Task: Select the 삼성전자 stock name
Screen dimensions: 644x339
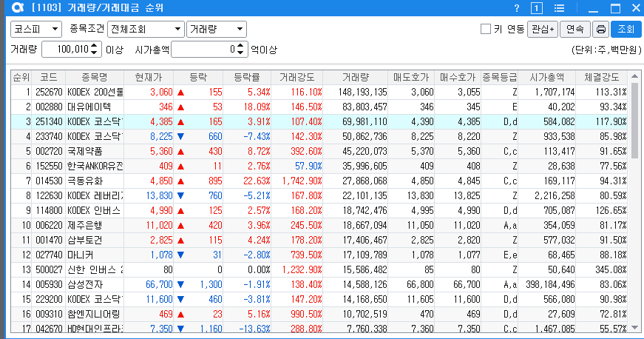Action: coord(84,284)
